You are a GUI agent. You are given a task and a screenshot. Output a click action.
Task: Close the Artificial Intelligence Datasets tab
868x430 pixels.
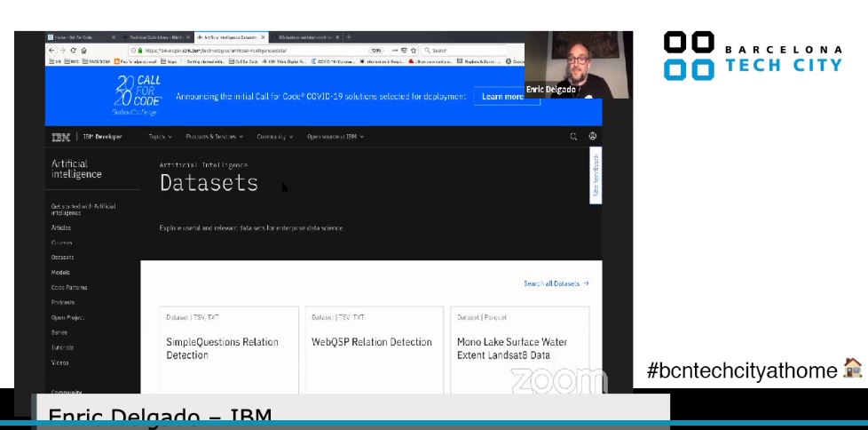[x=263, y=37]
